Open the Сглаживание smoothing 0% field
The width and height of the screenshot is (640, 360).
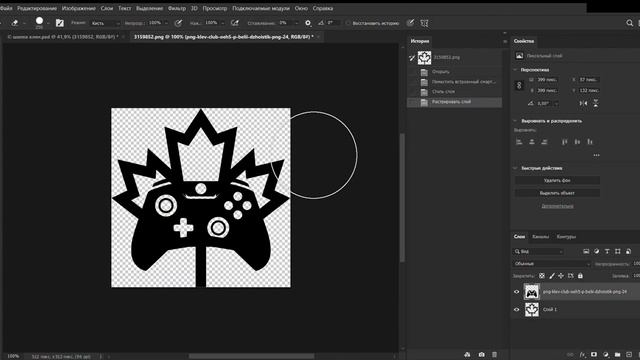click(288, 23)
